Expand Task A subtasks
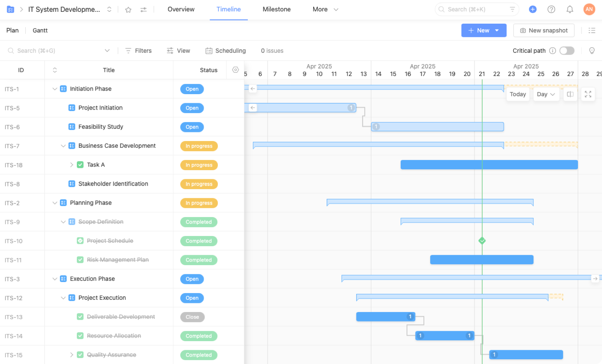This screenshot has height=364, width=602. (x=71, y=165)
